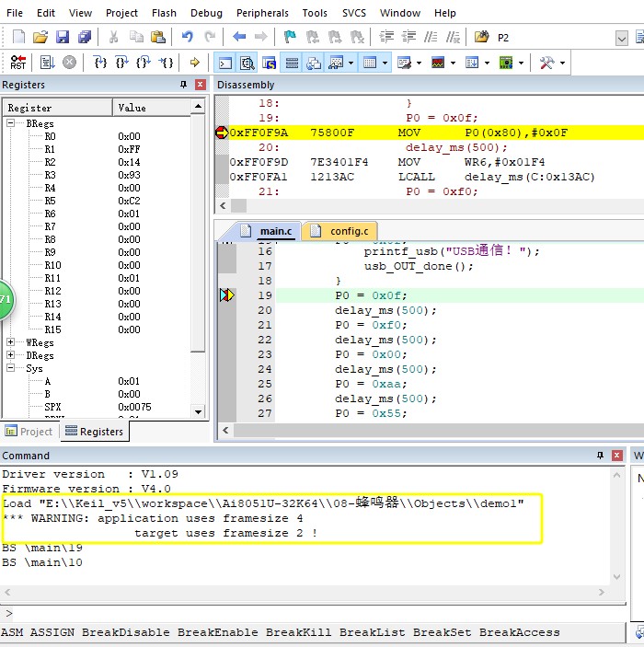Viewport: 644px width, 647px height.
Task: Open the SVCS menu
Action: [354, 13]
